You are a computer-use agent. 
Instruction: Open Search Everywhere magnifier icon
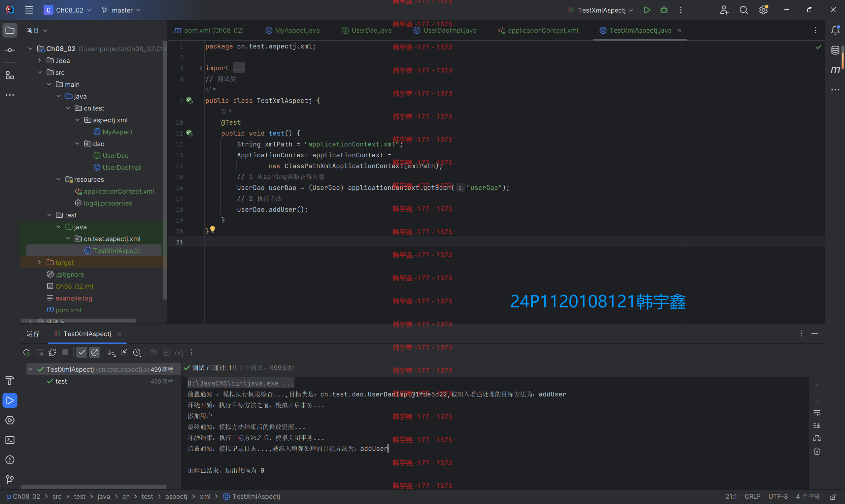click(744, 10)
